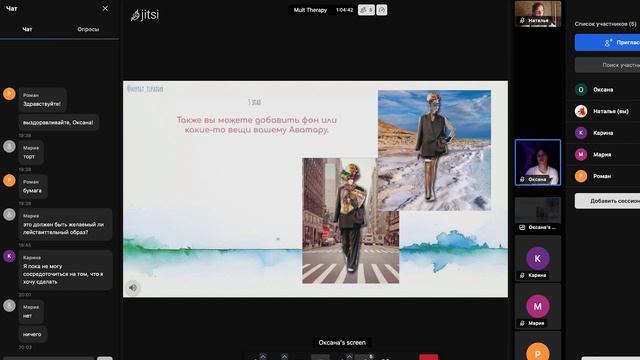Image resolution: width=640 pixels, height=360 pixels.
Task: Click Роман's message 'Здравствуйте!'
Action: click(x=42, y=100)
